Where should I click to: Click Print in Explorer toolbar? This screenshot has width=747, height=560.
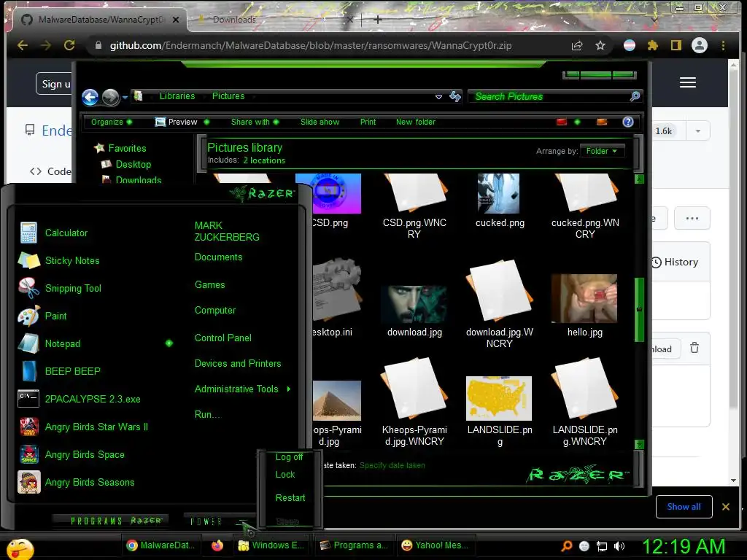(x=368, y=122)
